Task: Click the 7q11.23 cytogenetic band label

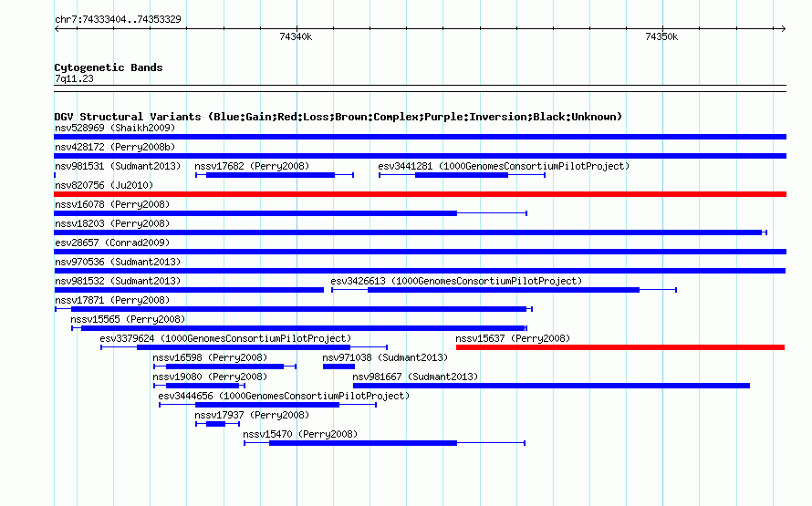Action: pyautogui.click(x=74, y=78)
